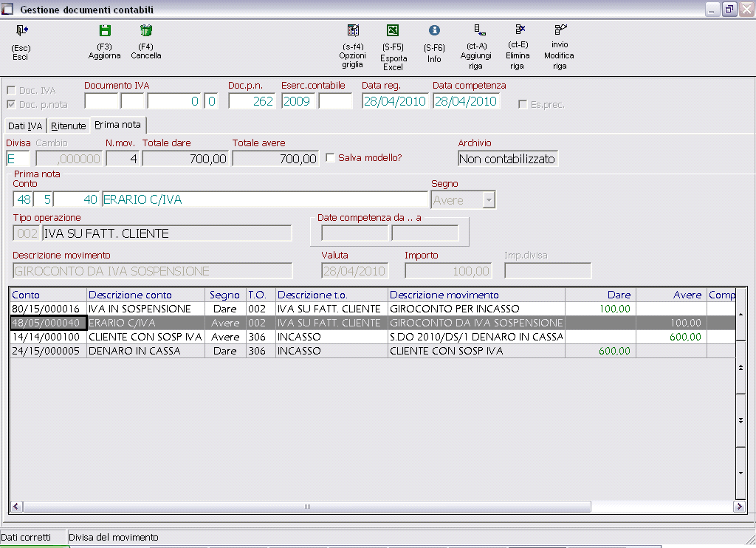Viewport: 756px width, 548px height.
Task: Click the Avere column header
Action: point(671,295)
